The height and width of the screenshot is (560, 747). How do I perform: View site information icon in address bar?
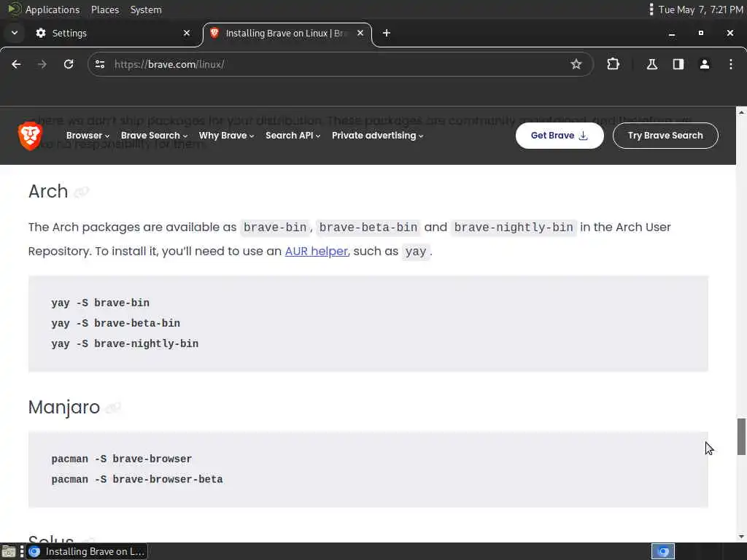pyautogui.click(x=99, y=64)
